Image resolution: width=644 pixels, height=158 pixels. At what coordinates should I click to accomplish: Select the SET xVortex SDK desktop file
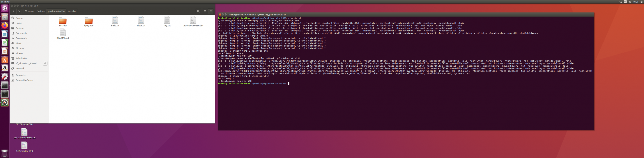click(24, 147)
